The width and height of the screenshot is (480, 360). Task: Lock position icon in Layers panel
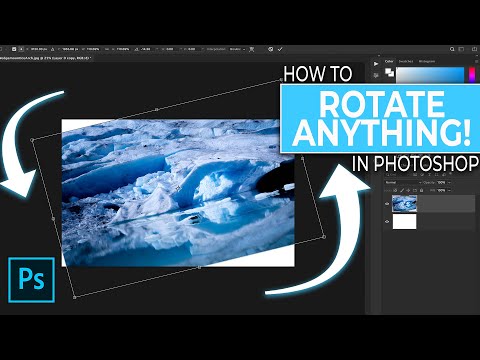point(408,190)
